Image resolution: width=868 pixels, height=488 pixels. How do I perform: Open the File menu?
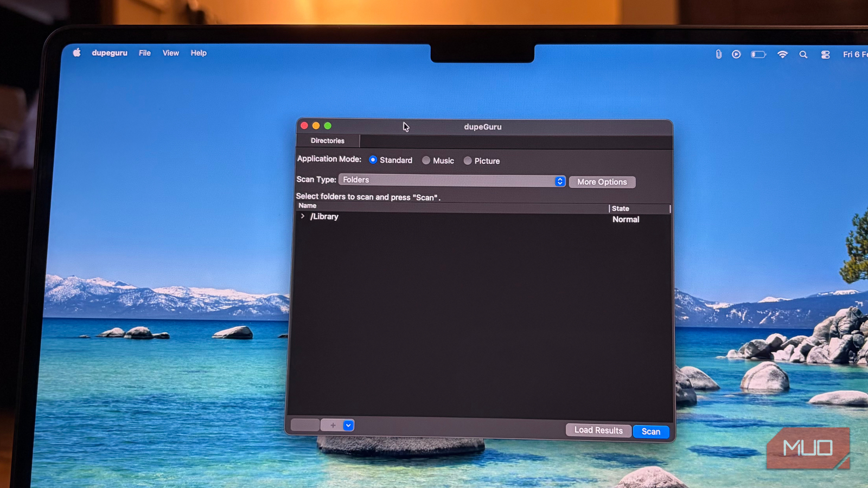pos(144,53)
